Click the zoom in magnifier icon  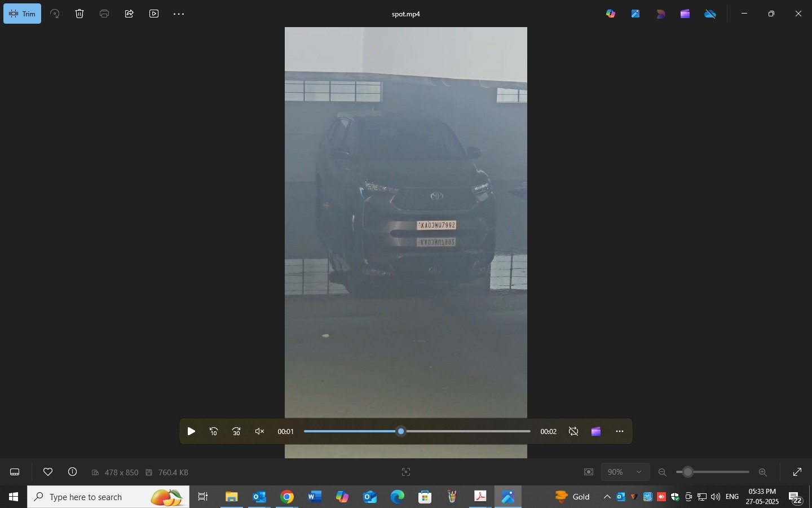[x=762, y=472]
